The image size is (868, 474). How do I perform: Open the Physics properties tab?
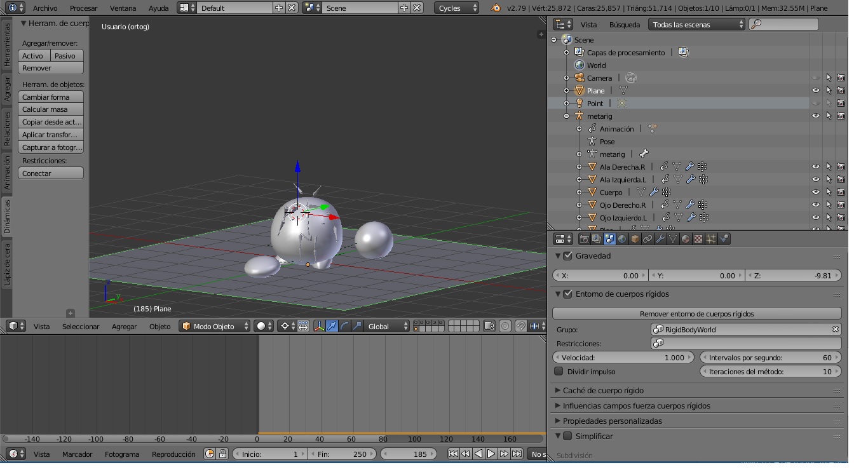point(724,239)
